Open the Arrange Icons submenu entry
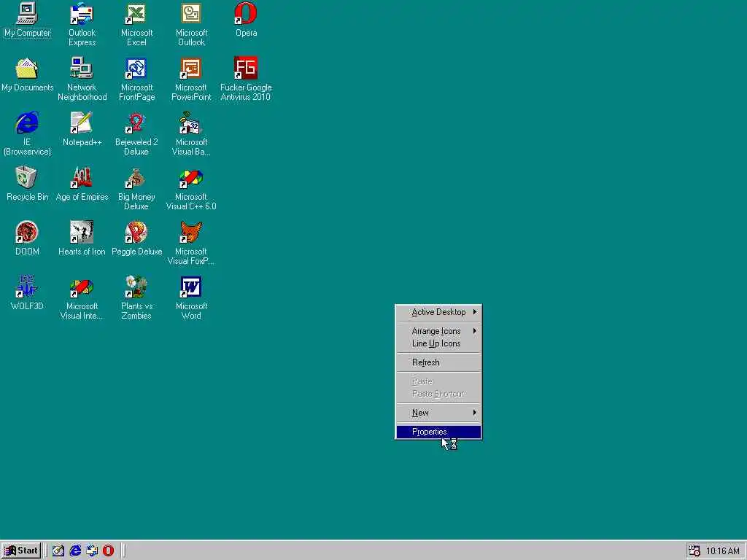The image size is (747, 560). click(x=438, y=331)
